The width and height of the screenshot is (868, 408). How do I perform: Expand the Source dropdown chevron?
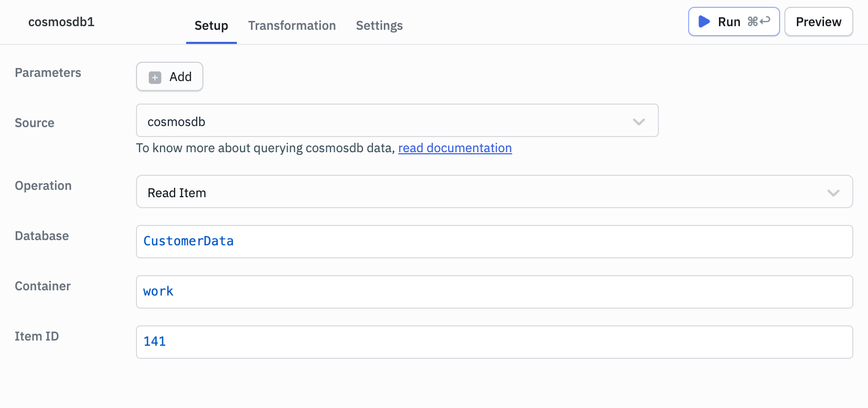(638, 121)
